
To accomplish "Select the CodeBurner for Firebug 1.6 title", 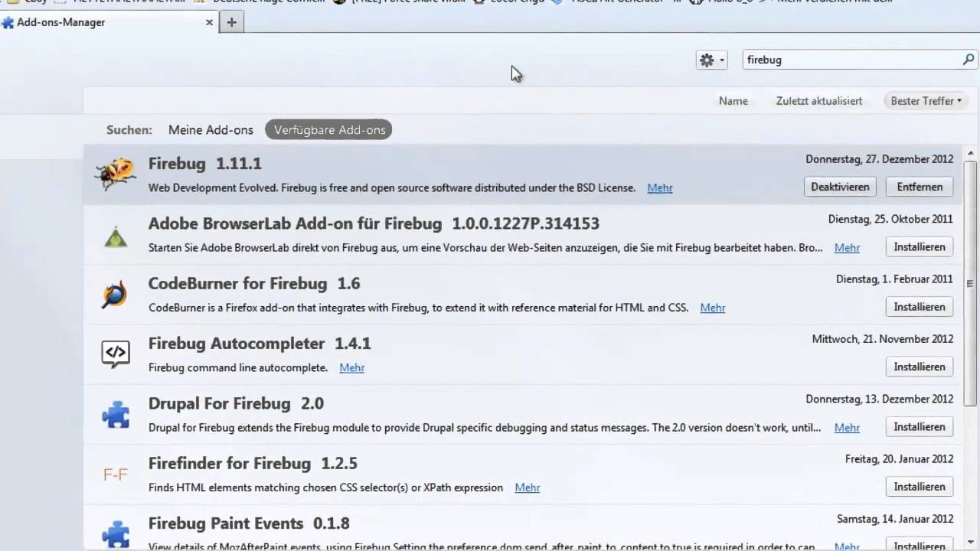I will pyautogui.click(x=254, y=283).
